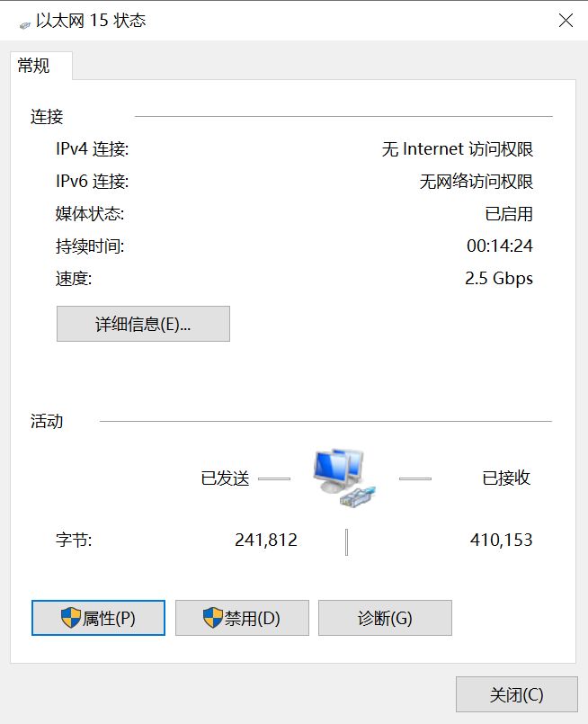Click the shield icon on 禁用(D) button
Screen dimensions: 588x724
(213, 618)
